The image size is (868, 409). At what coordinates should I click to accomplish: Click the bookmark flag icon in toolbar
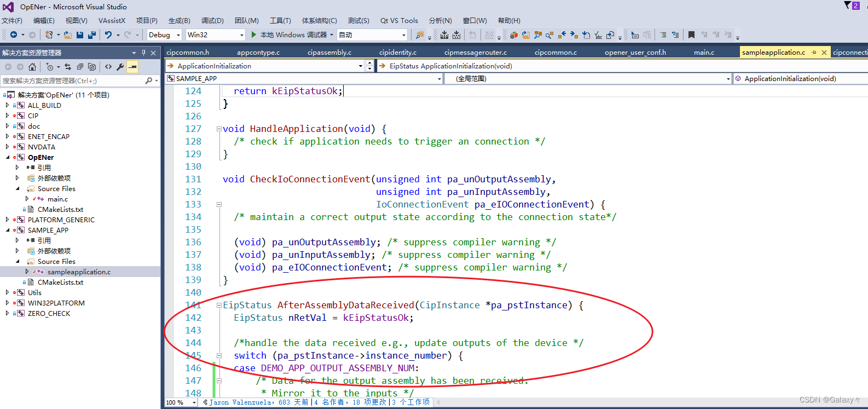click(x=691, y=34)
